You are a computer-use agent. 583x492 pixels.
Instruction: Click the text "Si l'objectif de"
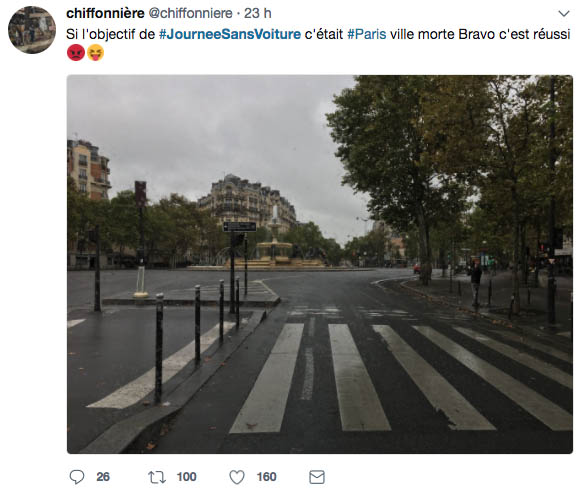[x=110, y=34]
